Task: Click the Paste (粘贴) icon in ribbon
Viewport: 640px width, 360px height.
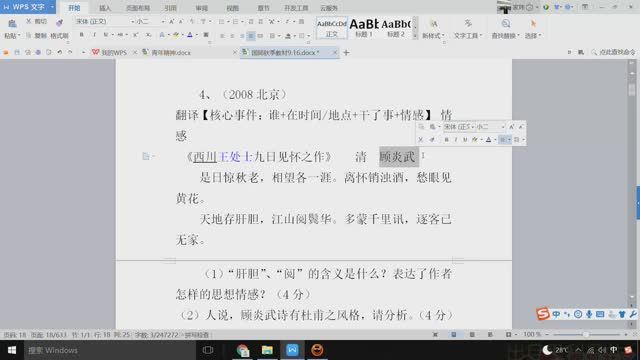Action: coord(12,24)
